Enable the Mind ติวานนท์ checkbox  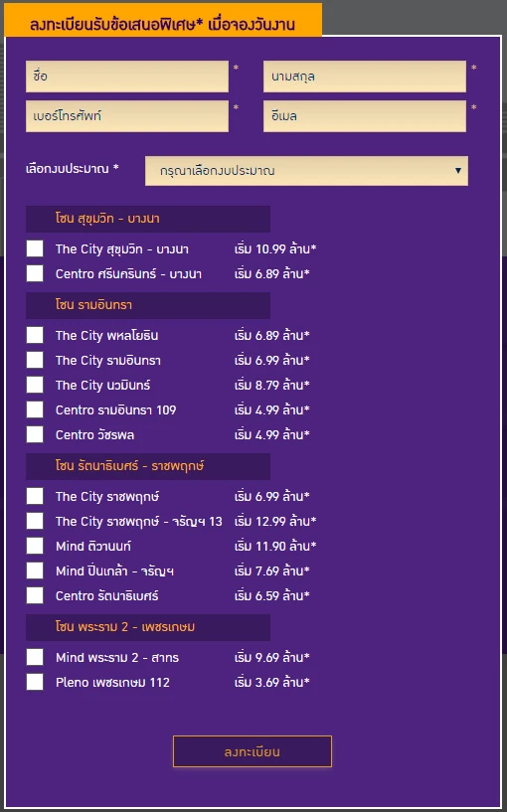click(35, 546)
